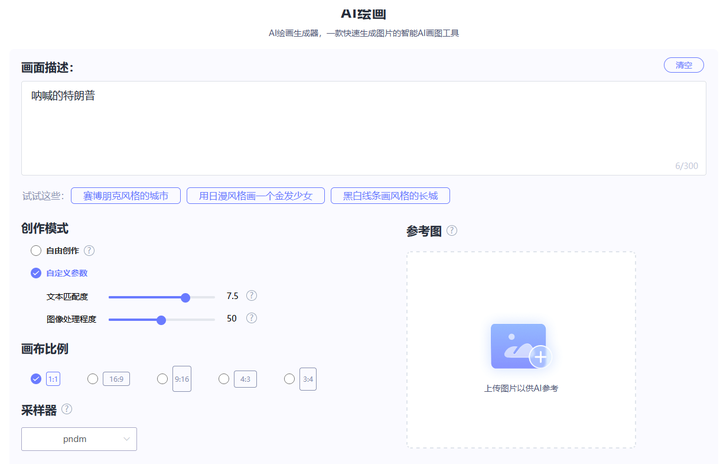Open the pndm sampler dropdown
This screenshot has height=464, width=720.
(79, 439)
